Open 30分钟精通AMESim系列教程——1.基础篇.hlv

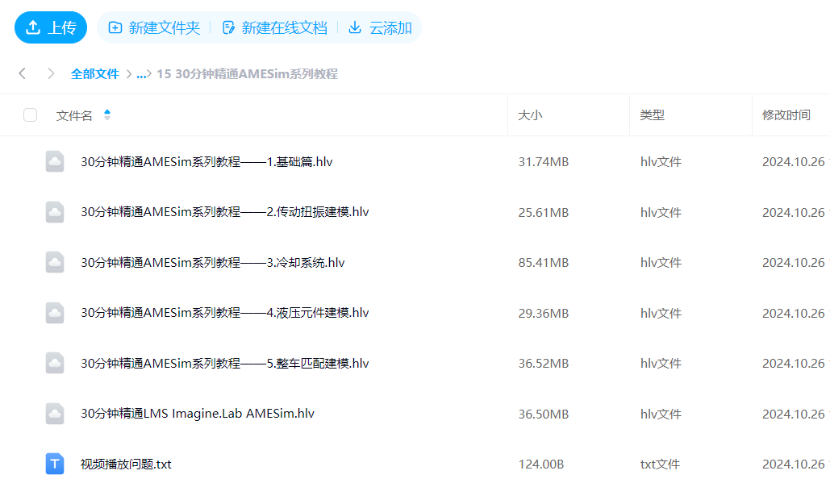coord(206,161)
